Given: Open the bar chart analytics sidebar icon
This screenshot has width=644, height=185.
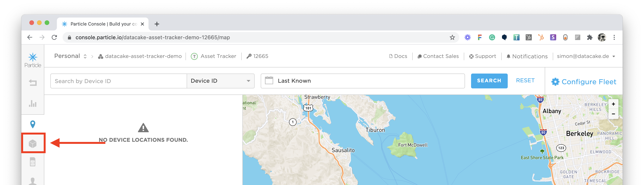Looking at the screenshot, I should pyautogui.click(x=33, y=103).
